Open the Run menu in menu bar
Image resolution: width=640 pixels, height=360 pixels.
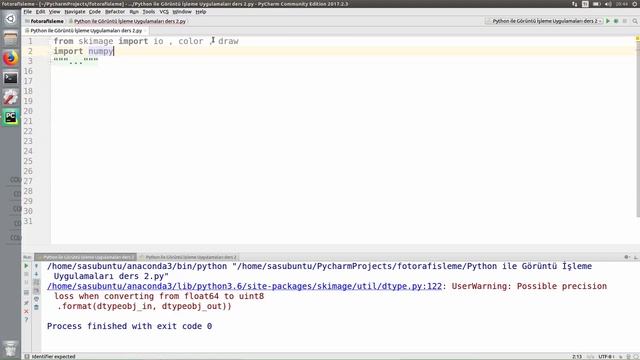click(x=134, y=12)
